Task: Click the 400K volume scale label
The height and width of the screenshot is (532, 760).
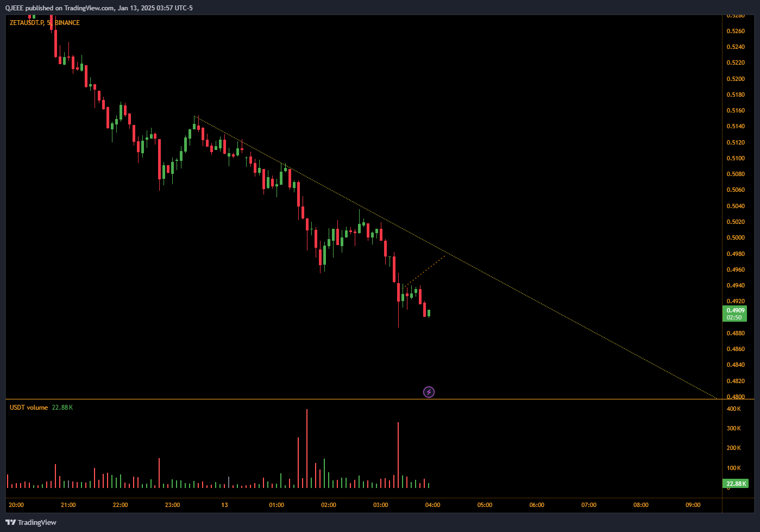Action: tap(734, 409)
